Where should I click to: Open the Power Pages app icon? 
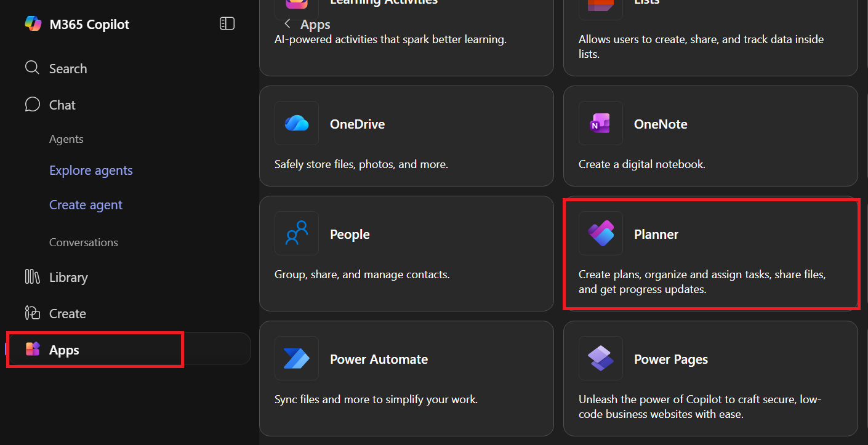coord(600,358)
